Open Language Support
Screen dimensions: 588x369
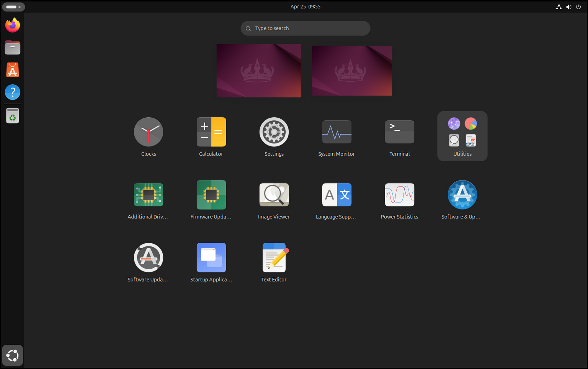336,195
